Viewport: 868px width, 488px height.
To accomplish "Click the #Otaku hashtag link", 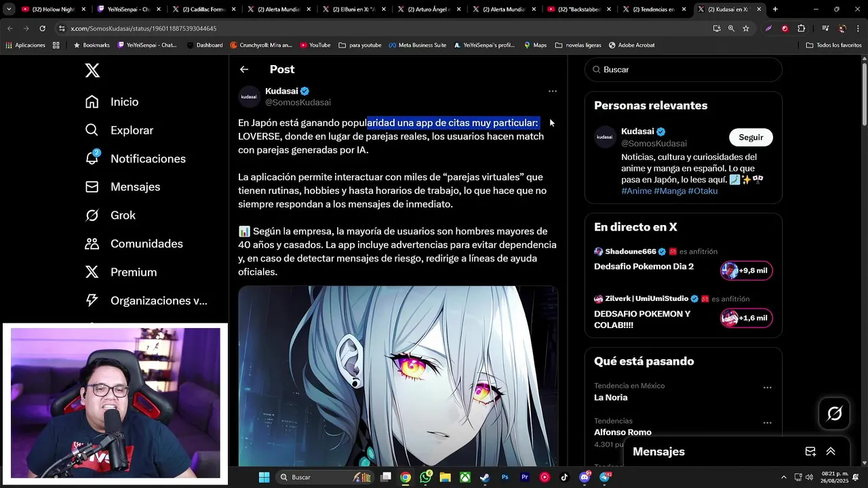I will [x=703, y=191].
